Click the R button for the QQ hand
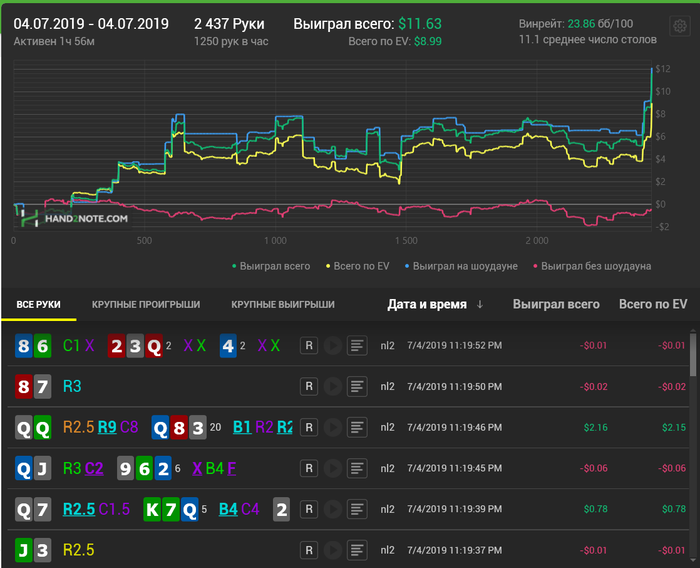Viewport: 700px width, 568px height. coord(309,427)
